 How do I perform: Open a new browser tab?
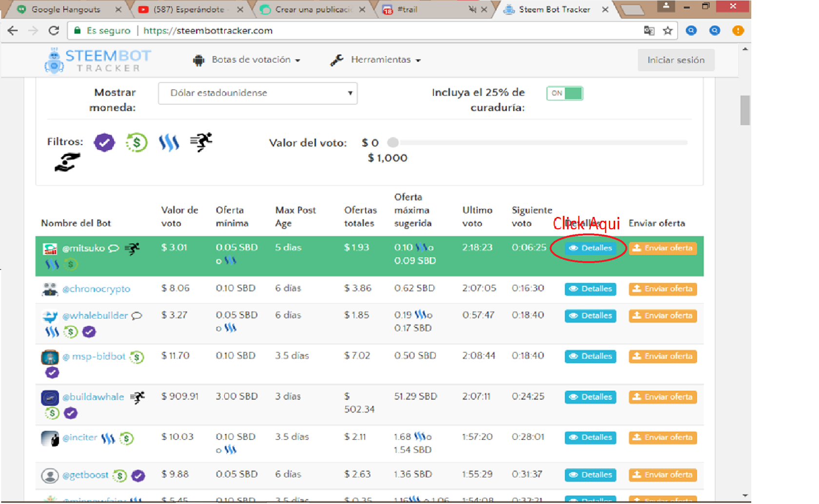(x=632, y=10)
